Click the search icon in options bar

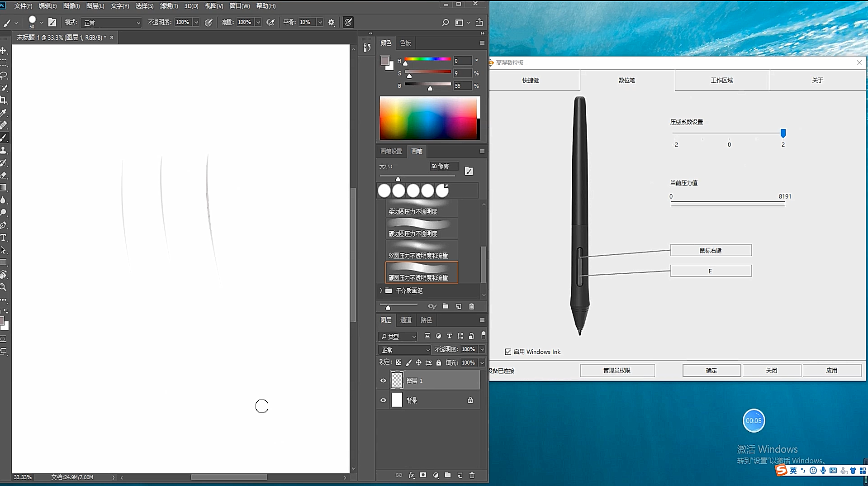coord(445,22)
